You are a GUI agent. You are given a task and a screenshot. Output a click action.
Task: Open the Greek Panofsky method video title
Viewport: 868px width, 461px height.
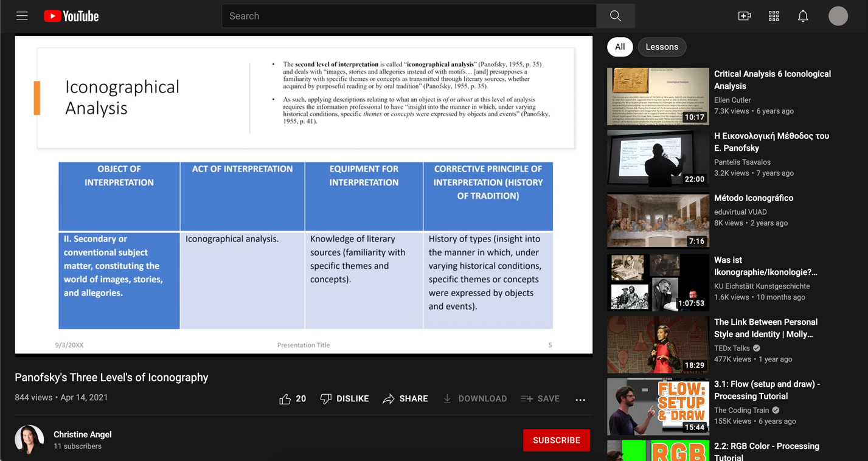click(771, 142)
